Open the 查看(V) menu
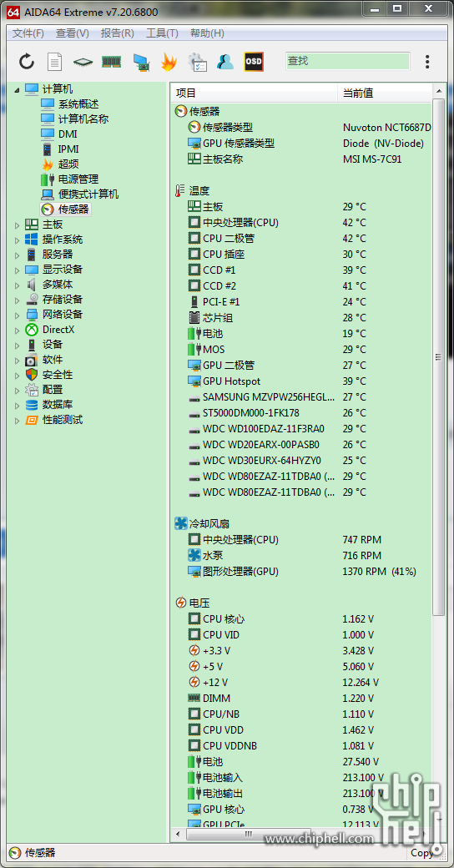The image size is (454, 868). [73, 33]
